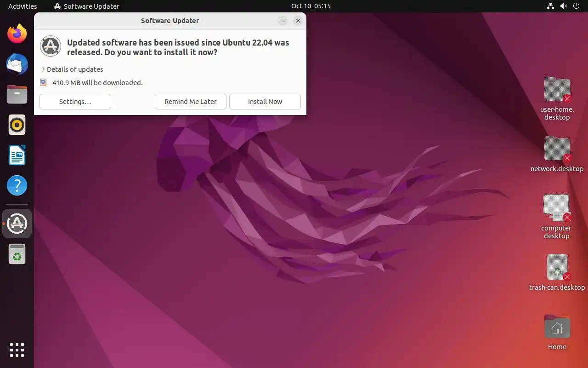Show Applications grid button
The image size is (588, 368).
[x=17, y=350]
